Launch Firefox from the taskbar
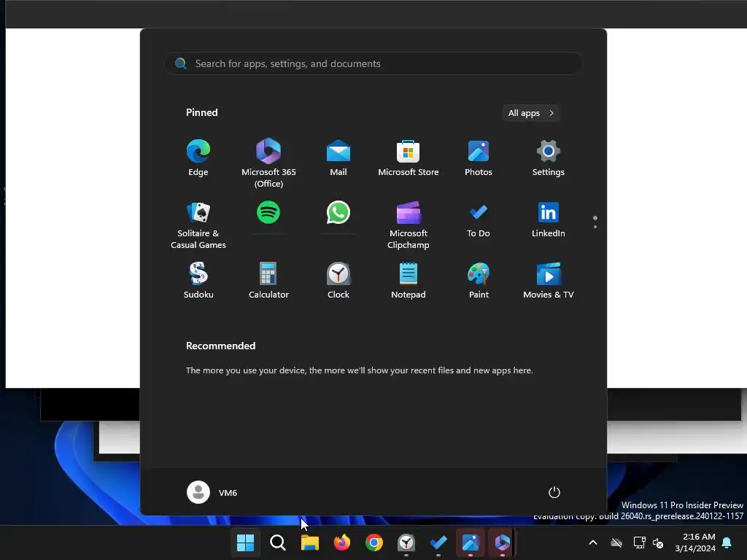 click(x=342, y=542)
